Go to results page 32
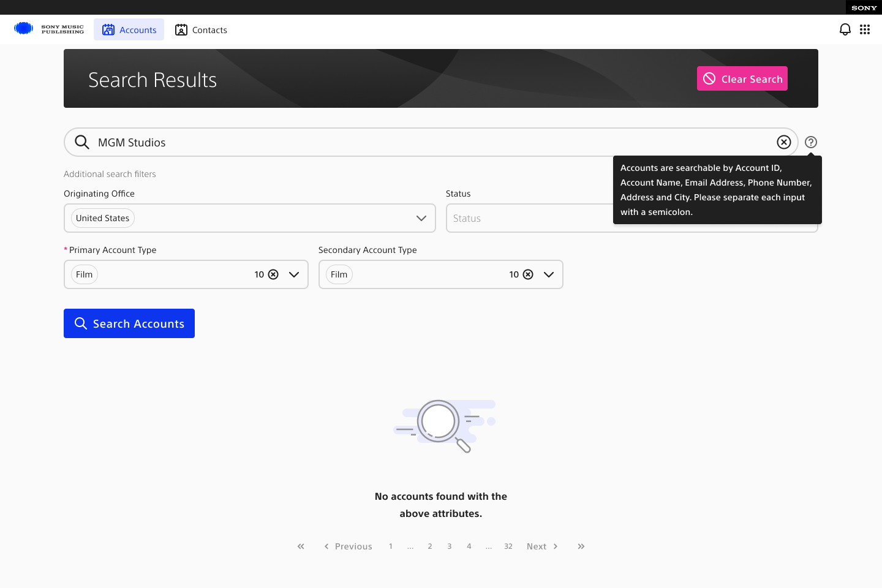Viewport: 882px width, 588px height. coord(508,546)
